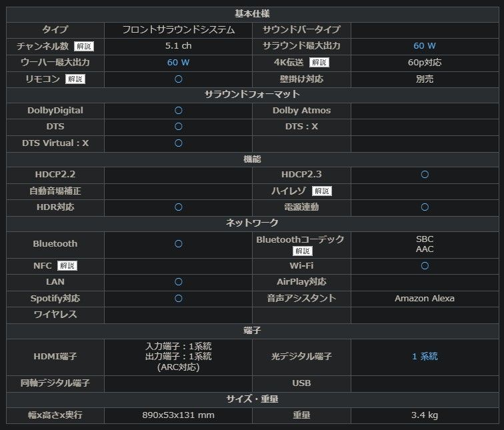Select the サラウンドフォーマット section header
504x430 pixels.
(x=252, y=95)
